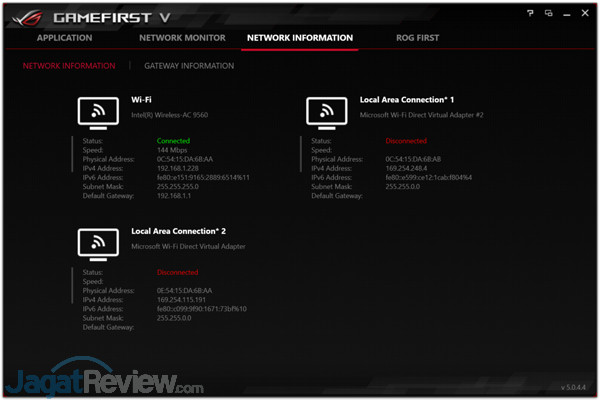Image resolution: width=600 pixels, height=400 pixels.
Task: Click the Intel(R) Wireless-AC 9560 text
Action: click(170, 115)
